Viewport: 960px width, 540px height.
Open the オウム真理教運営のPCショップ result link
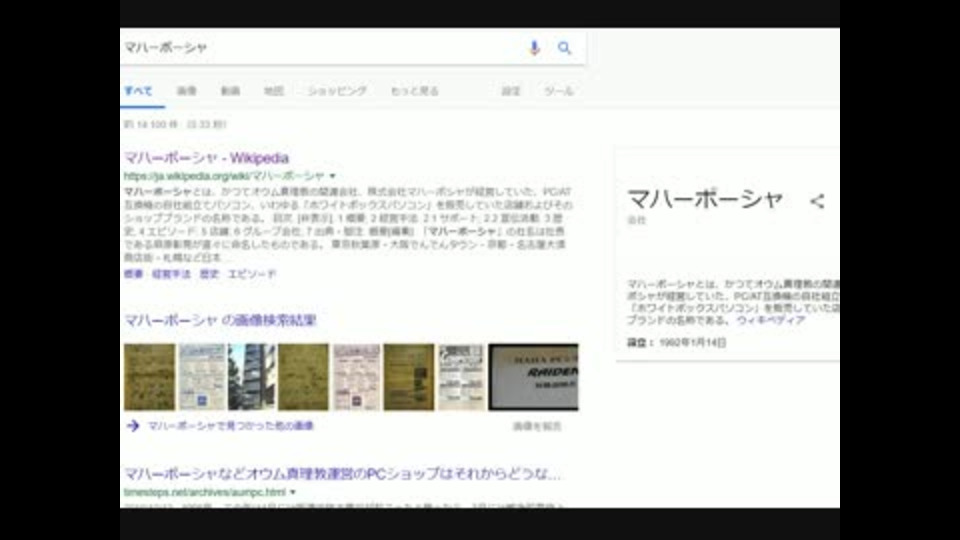[x=342, y=473]
